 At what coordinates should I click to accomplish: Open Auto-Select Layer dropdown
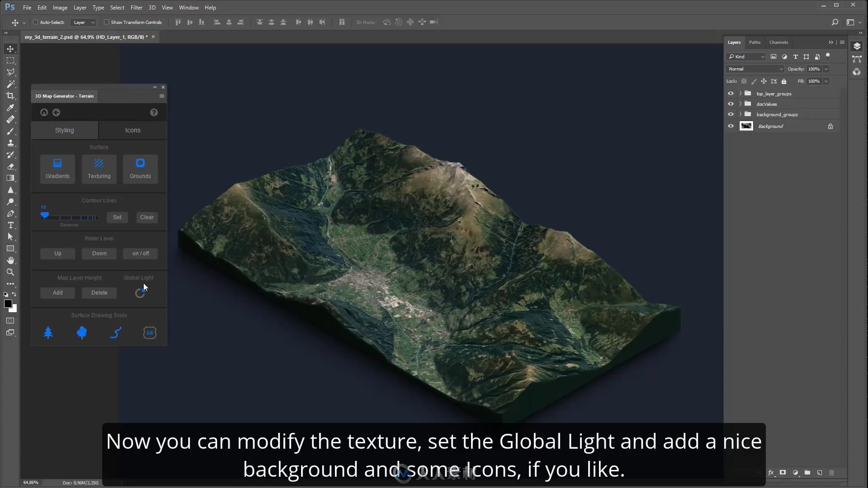click(84, 22)
